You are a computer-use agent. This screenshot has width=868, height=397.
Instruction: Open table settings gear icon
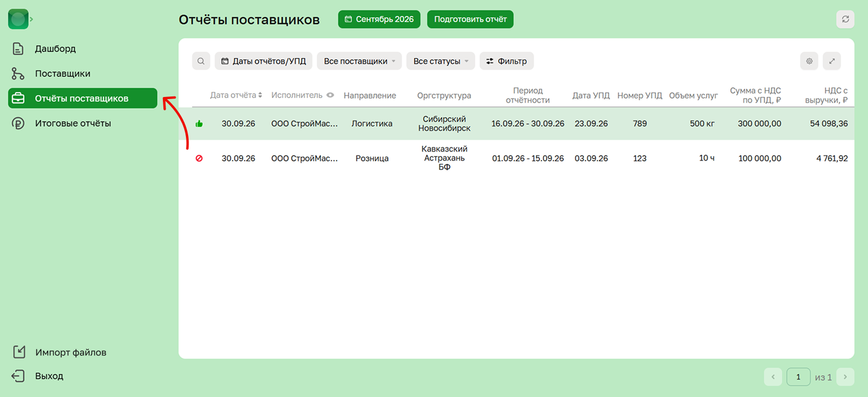[809, 61]
